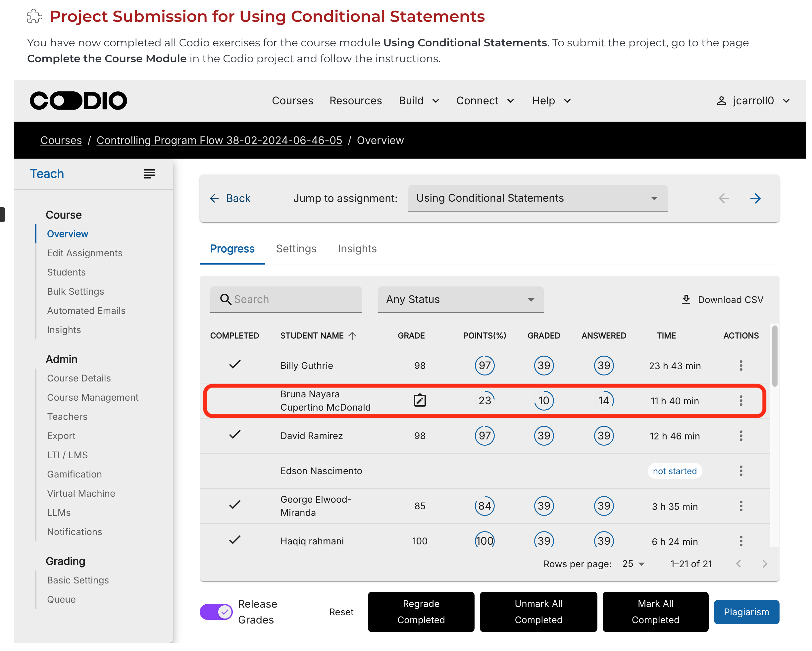Select Overview in the sidebar
812x651 pixels.
click(x=68, y=234)
